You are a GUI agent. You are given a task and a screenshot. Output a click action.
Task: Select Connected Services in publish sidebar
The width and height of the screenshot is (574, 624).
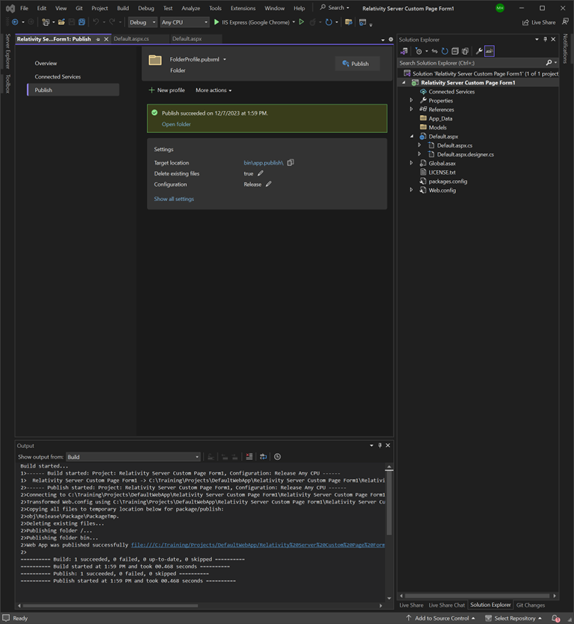[58, 77]
